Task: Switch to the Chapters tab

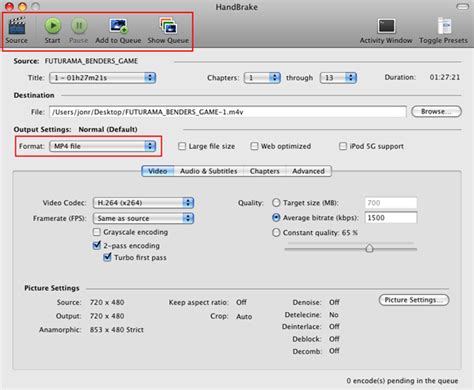Action: coord(265,171)
